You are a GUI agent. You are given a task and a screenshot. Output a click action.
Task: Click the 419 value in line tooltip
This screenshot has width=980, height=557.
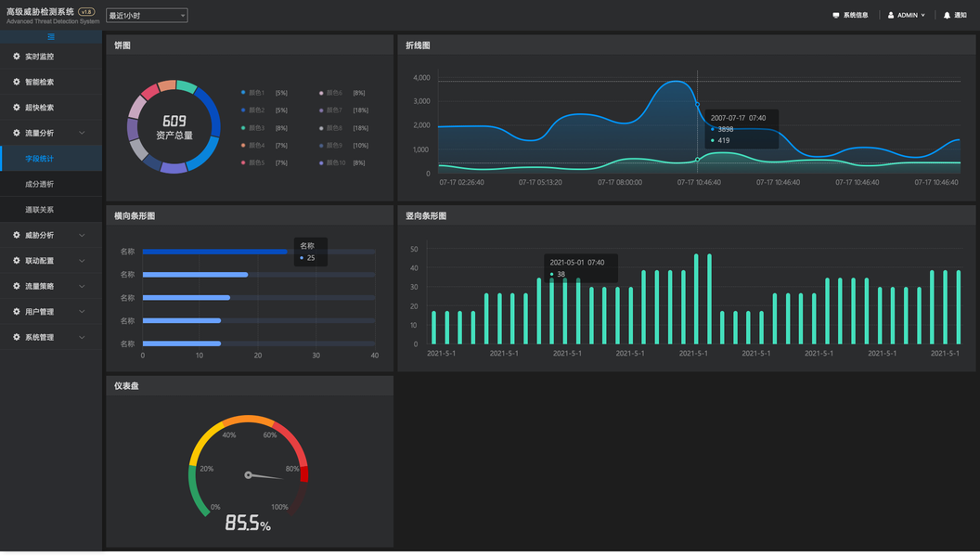click(x=724, y=141)
